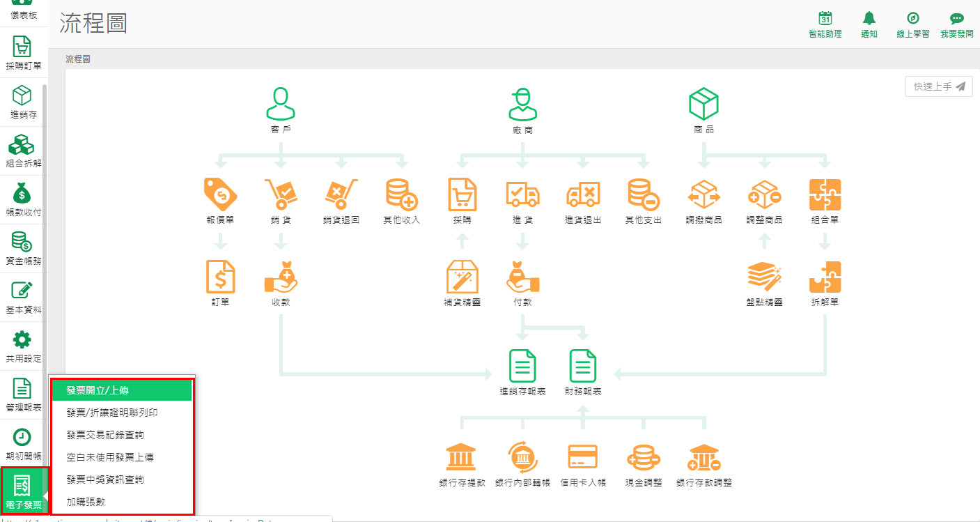This screenshot has height=522, width=980.
Task: Click the 付款 payment icon
Action: click(522, 277)
